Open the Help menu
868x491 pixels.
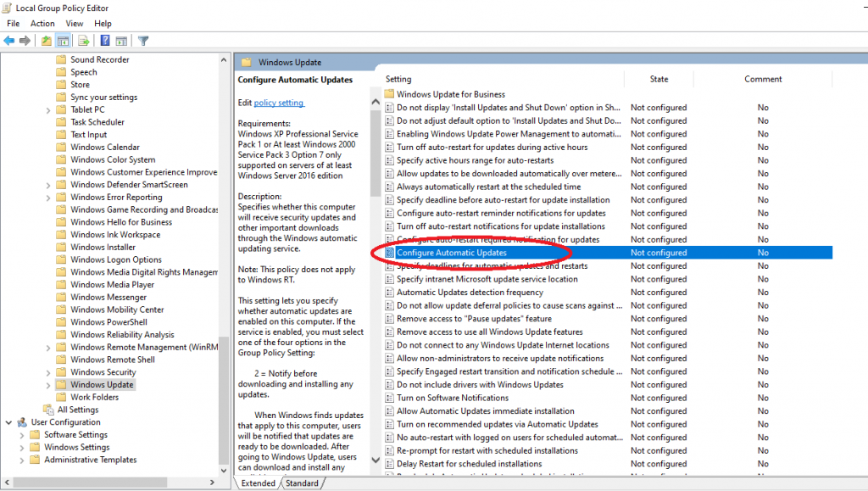click(x=103, y=23)
